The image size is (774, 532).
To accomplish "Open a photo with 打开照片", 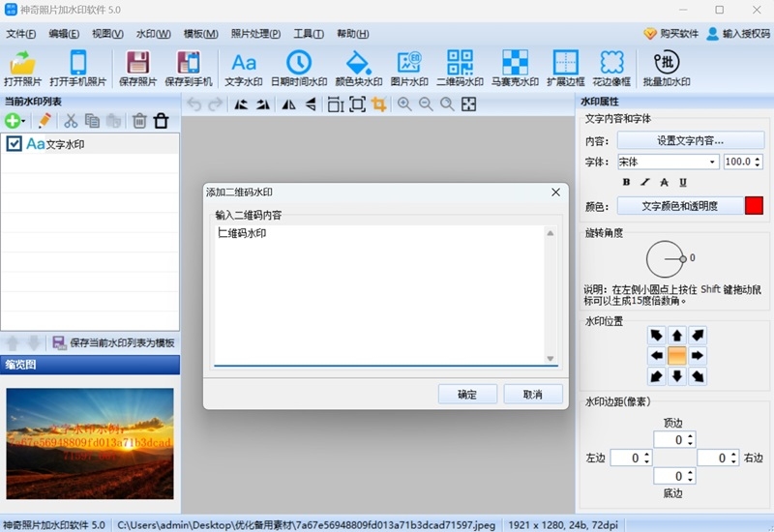I will [22, 69].
